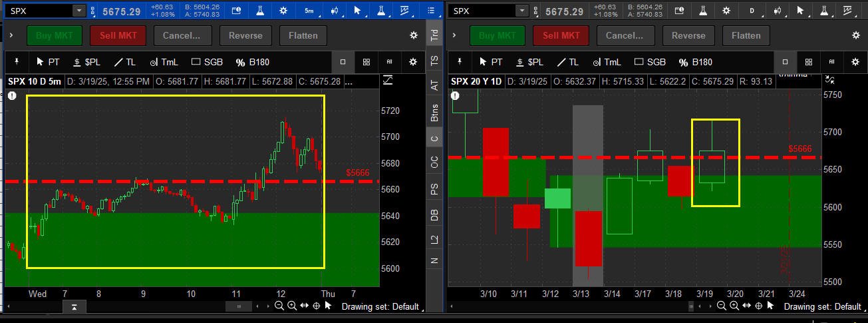Zoom out on the left 5m chart
868x323 pixels.
(x=279, y=306)
